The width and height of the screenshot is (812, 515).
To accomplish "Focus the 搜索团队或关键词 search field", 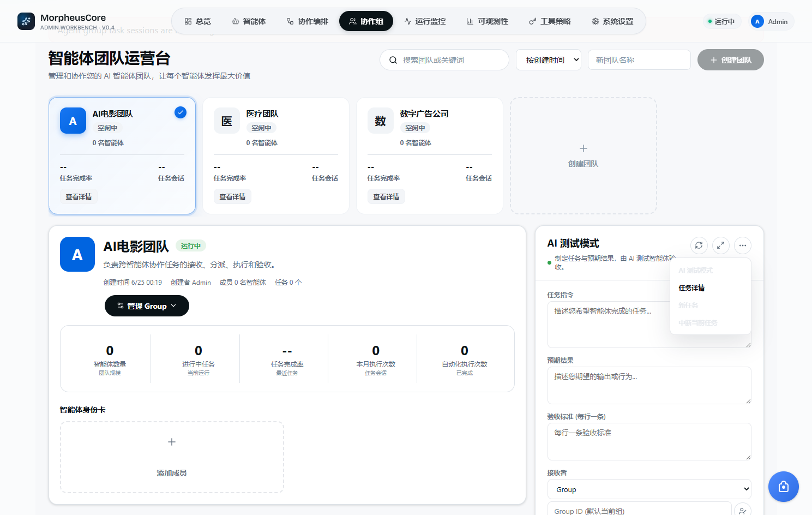I will (444, 60).
